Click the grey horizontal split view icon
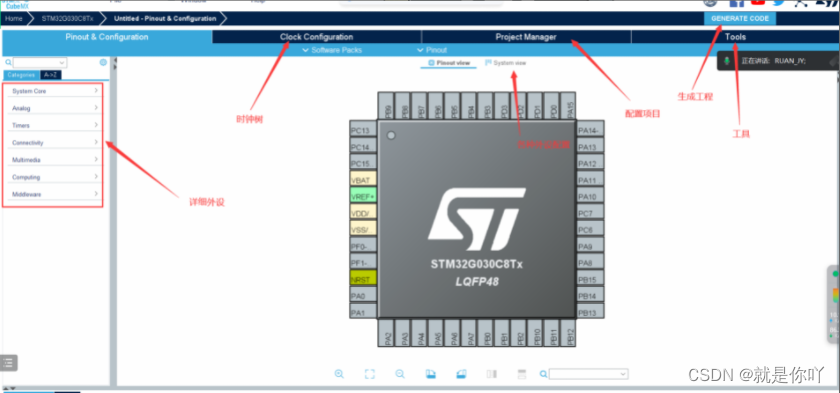This screenshot has width=840, height=393. 522,374
